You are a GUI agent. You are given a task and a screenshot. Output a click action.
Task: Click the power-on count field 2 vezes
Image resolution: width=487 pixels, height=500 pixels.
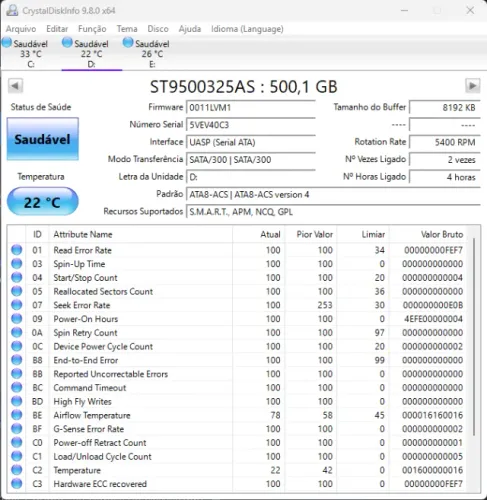coord(445,160)
